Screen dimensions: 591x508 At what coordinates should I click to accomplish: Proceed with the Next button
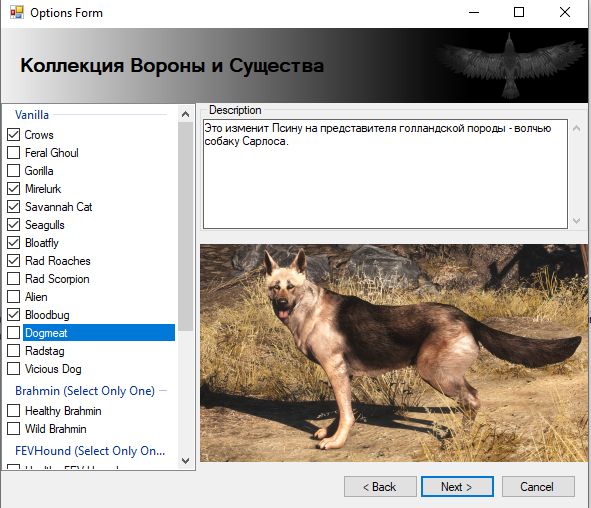tap(457, 487)
